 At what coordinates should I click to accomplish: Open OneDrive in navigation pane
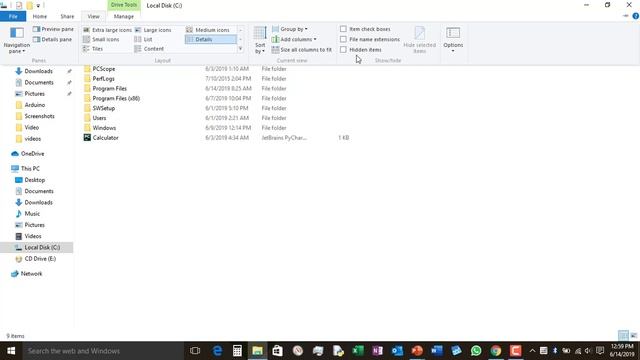coord(32,154)
